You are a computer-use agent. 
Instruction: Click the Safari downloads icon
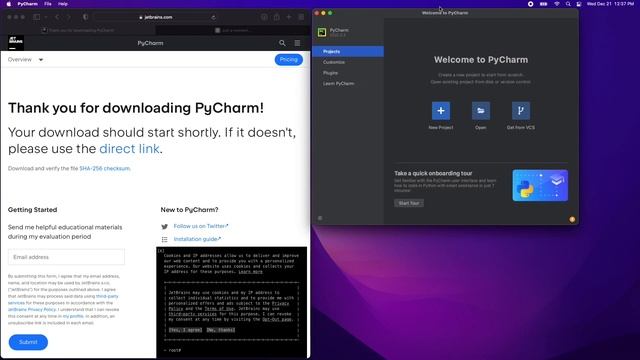pos(264,17)
